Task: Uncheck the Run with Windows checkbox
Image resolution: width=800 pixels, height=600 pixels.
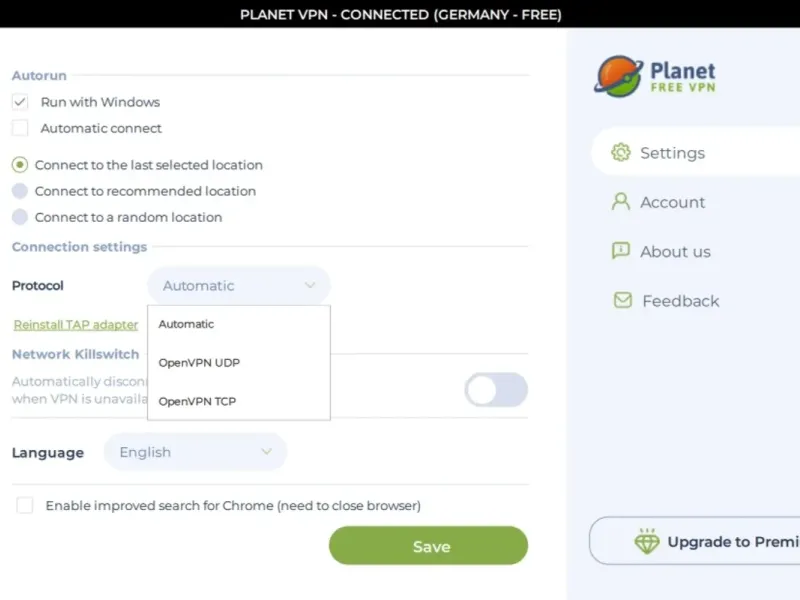Action: 20,102
